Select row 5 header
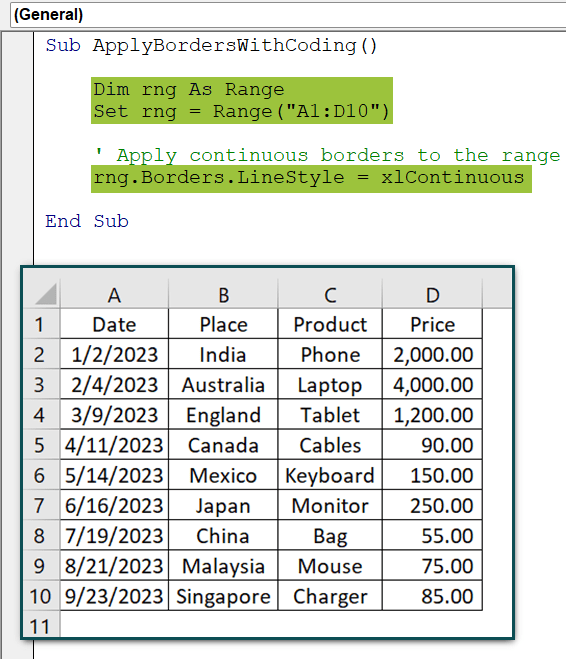This screenshot has width=566, height=659. coord(41,445)
